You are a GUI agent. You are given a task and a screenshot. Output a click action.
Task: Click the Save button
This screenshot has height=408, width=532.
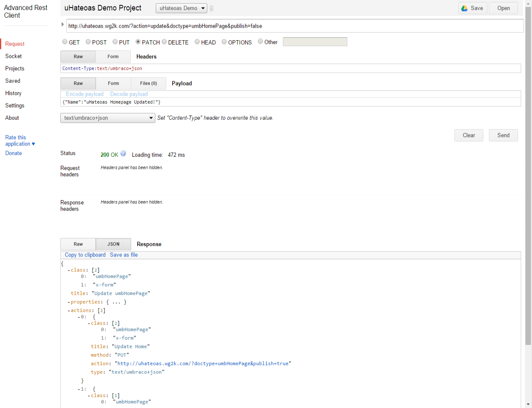pos(473,8)
